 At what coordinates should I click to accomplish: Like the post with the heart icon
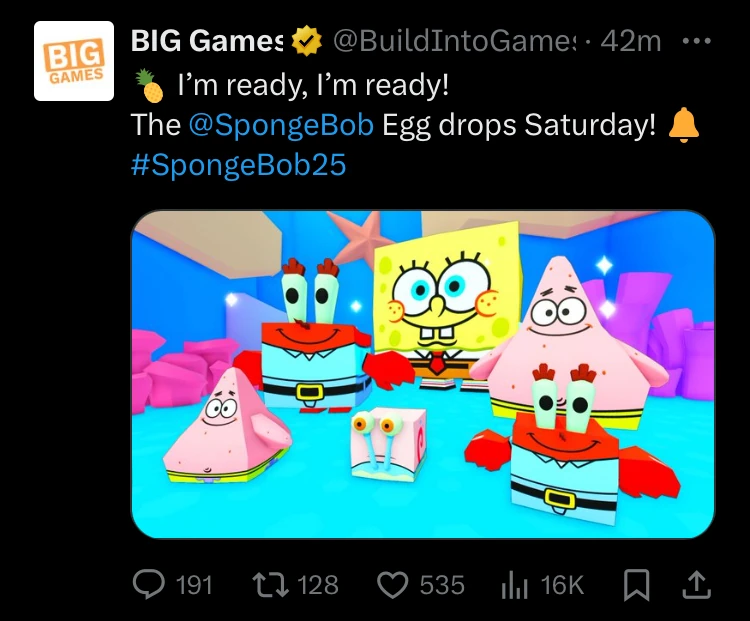[394, 585]
